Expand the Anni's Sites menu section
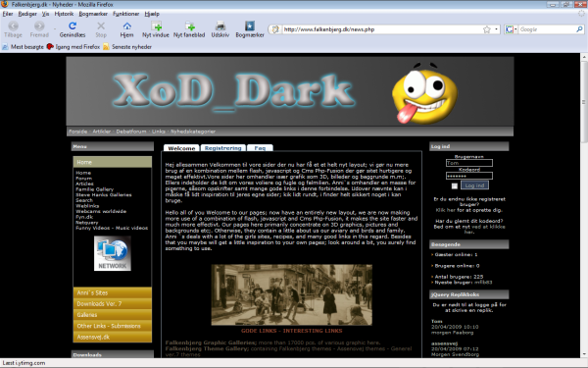The image size is (588, 368). [113, 292]
